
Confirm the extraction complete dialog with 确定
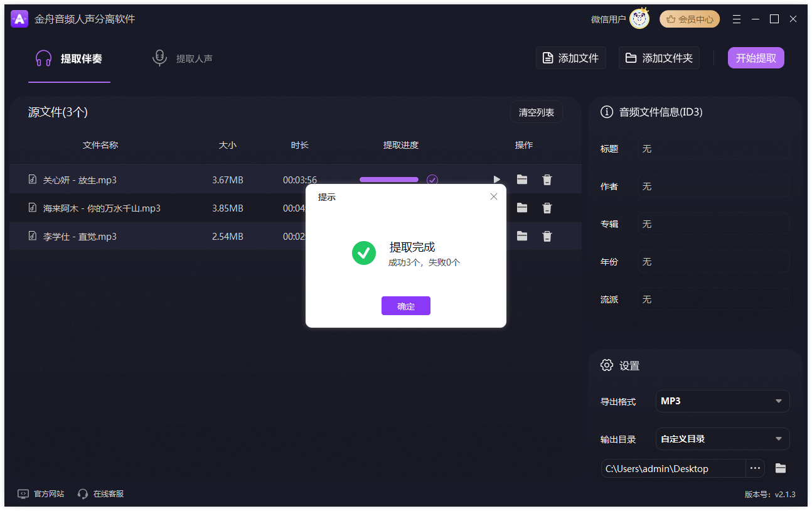point(405,306)
